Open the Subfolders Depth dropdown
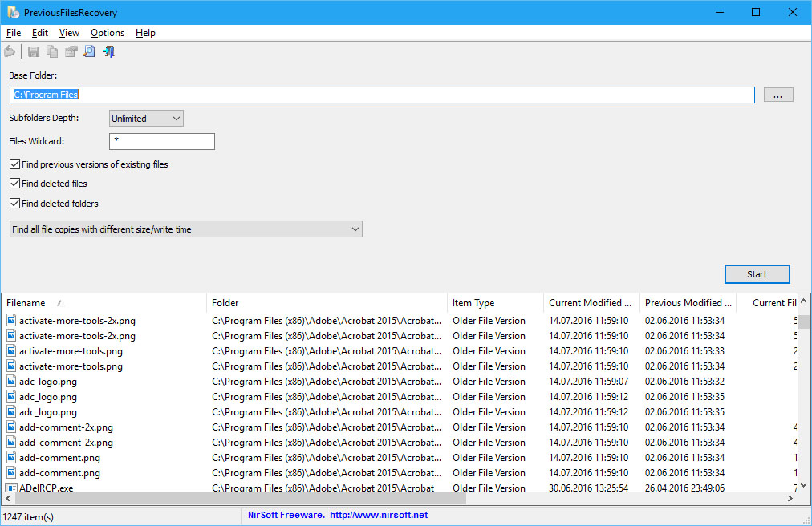Screen dimensions: 812x526 146,119
